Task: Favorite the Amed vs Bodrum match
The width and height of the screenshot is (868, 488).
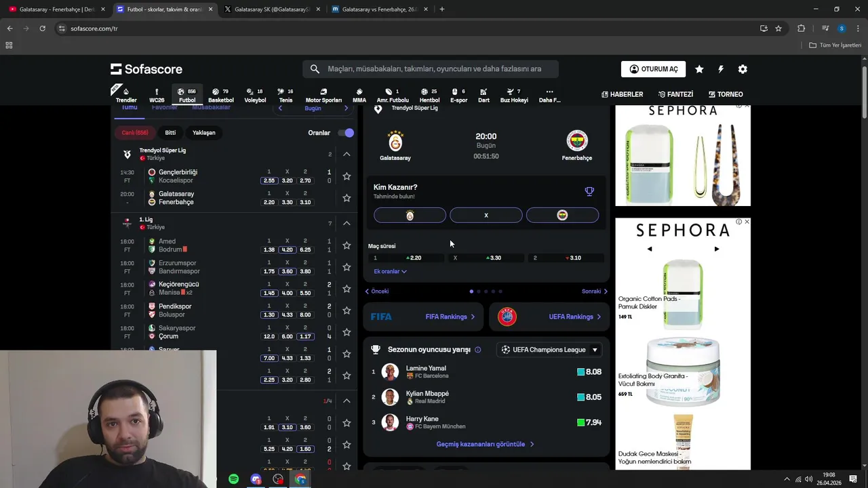Action: pyautogui.click(x=347, y=245)
